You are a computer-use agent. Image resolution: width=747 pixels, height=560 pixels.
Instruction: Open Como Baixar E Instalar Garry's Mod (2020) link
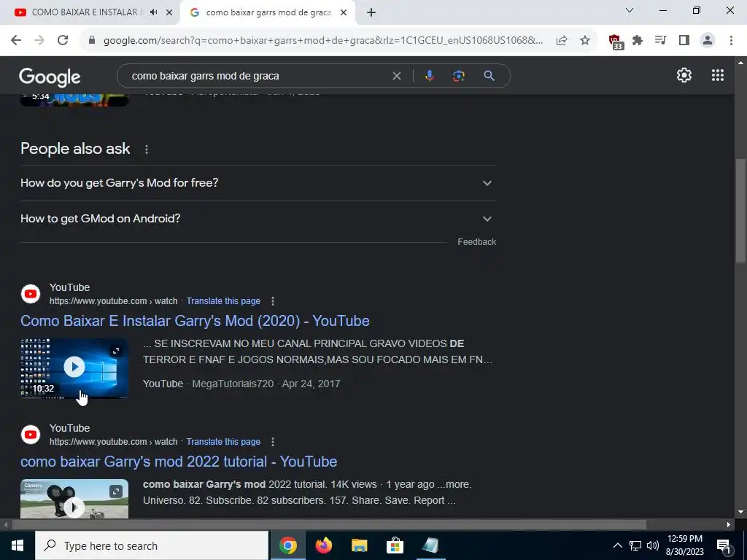coord(195,321)
